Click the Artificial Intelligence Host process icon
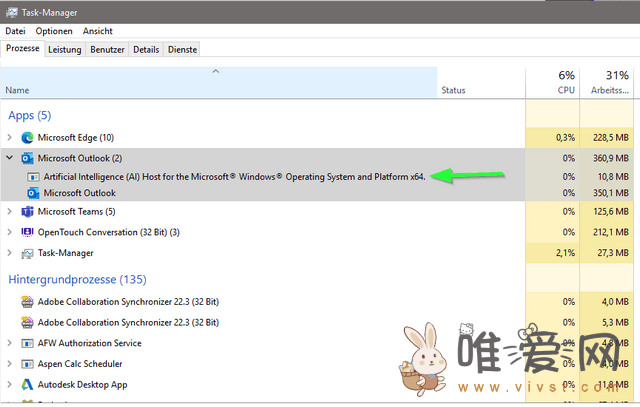Image resolution: width=640 pixels, height=407 pixels. coord(33,177)
